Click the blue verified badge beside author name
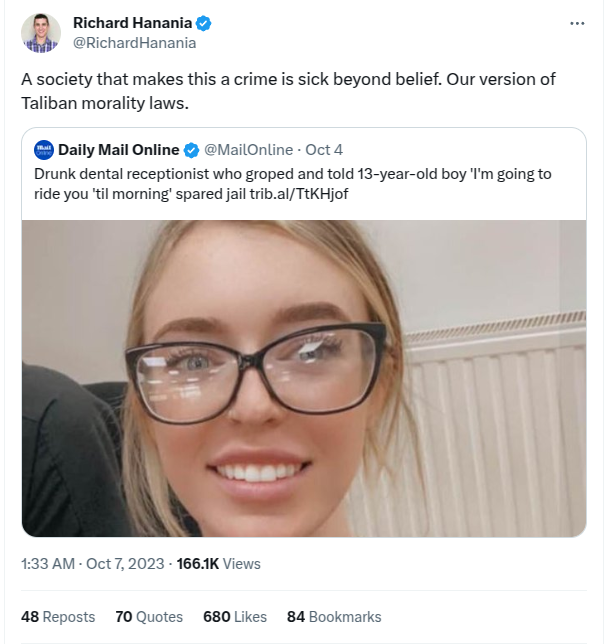Image resolution: width=614 pixels, height=644 pixels. pos(203,23)
